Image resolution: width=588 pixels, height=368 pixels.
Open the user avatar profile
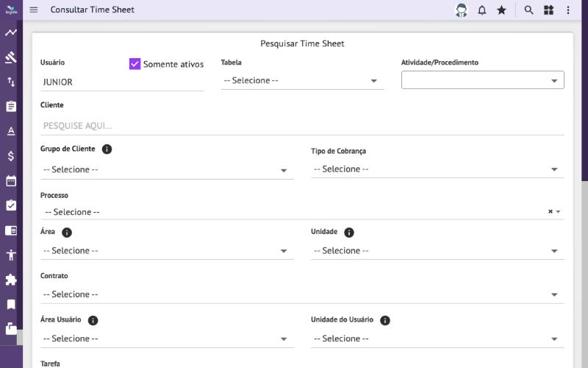[462, 10]
